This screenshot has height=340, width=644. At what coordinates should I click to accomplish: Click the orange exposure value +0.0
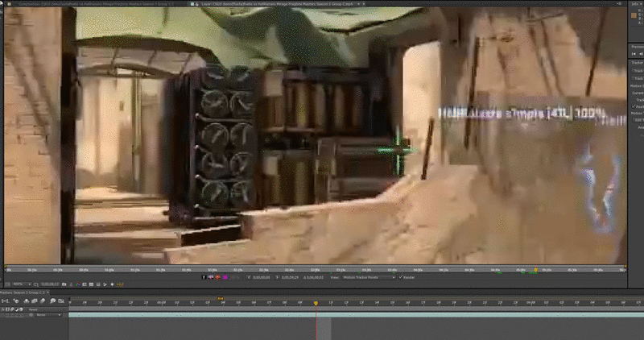pyautogui.click(x=120, y=284)
